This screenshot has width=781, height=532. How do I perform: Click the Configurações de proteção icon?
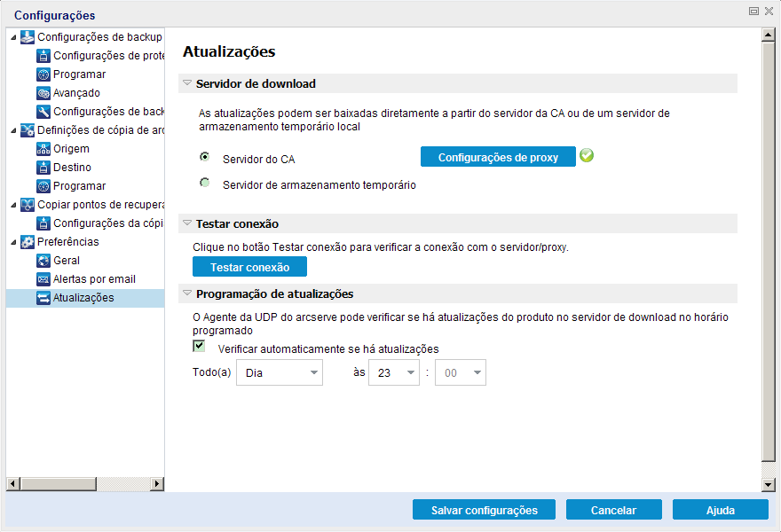pyautogui.click(x=43, y=56)
